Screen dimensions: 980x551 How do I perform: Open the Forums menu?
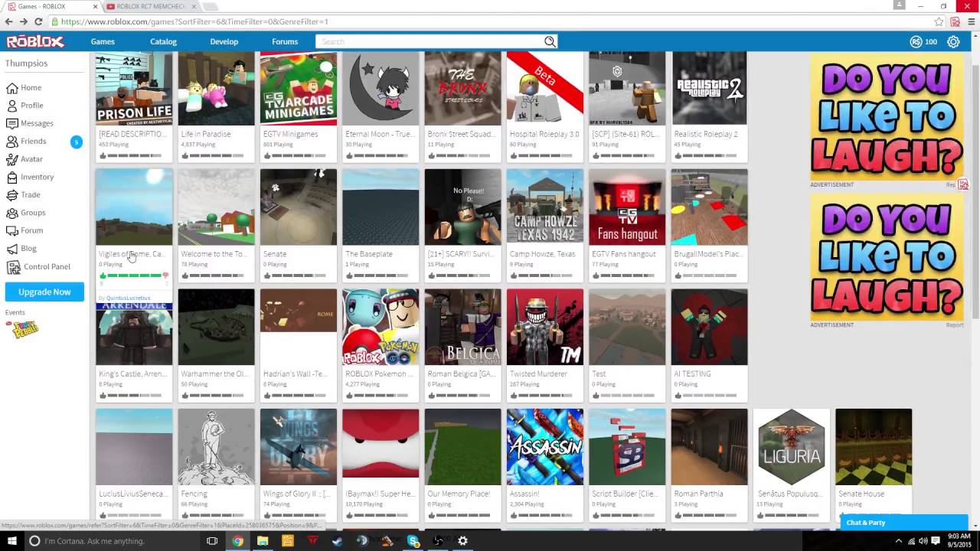point(285,41)
